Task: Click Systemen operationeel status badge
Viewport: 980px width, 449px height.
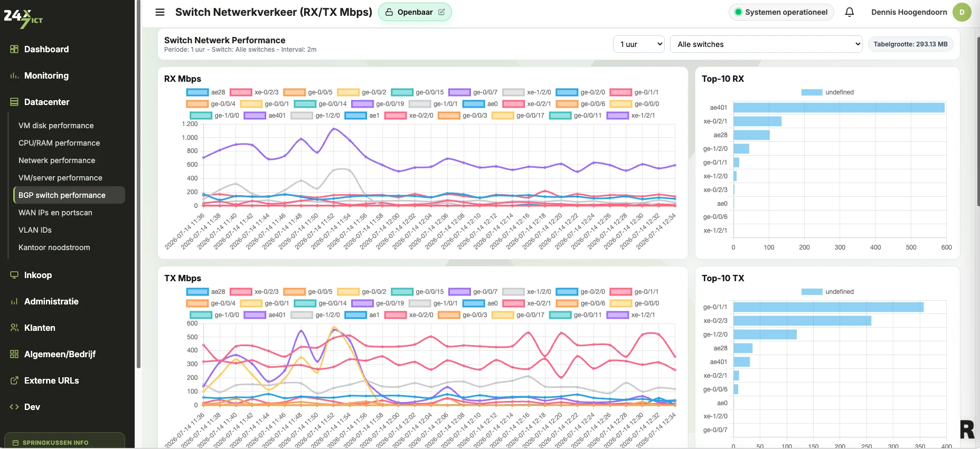Action: [x=781, y=12]
